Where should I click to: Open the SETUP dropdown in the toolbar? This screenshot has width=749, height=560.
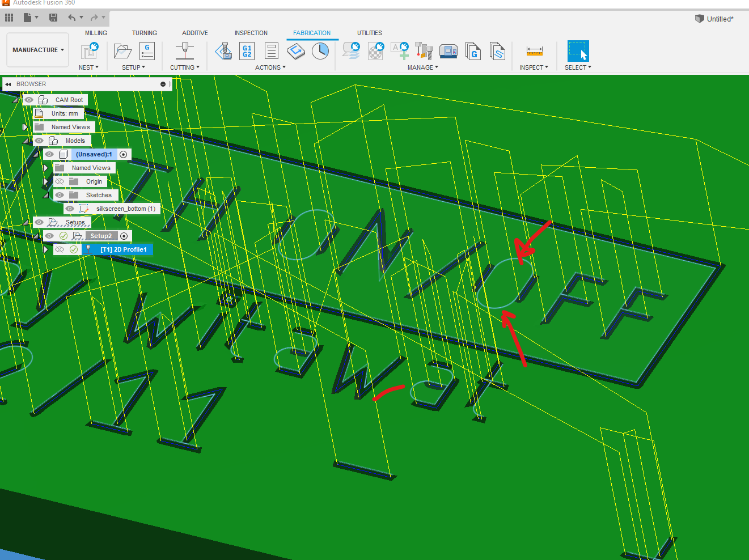pos(133,67)
